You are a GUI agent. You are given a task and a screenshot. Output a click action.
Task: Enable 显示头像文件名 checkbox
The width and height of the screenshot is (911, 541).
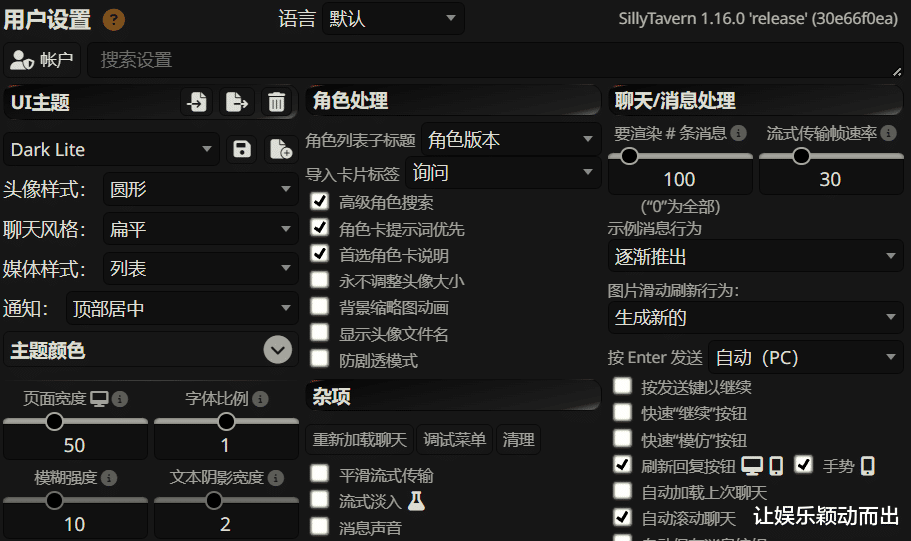click(320, 332)
